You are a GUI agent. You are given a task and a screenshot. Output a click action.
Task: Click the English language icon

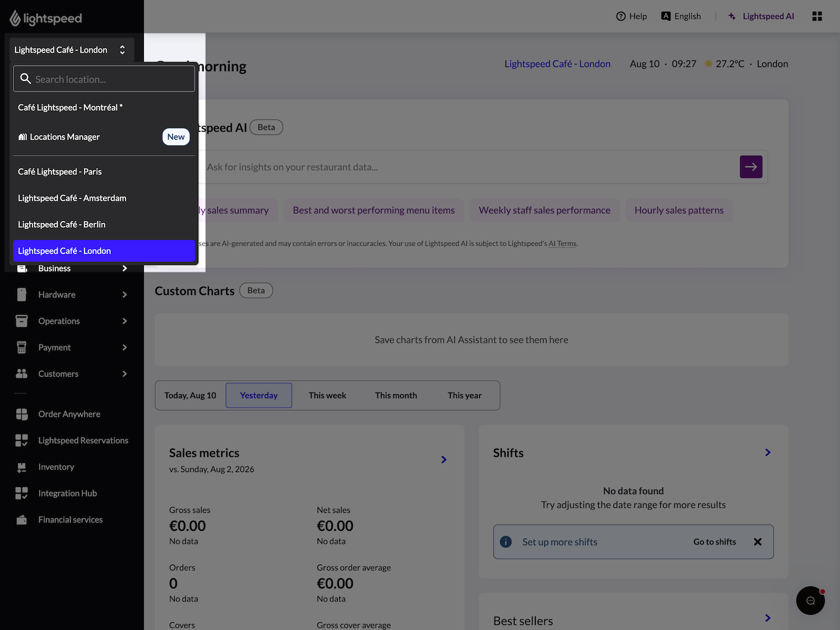pos(666,16)
